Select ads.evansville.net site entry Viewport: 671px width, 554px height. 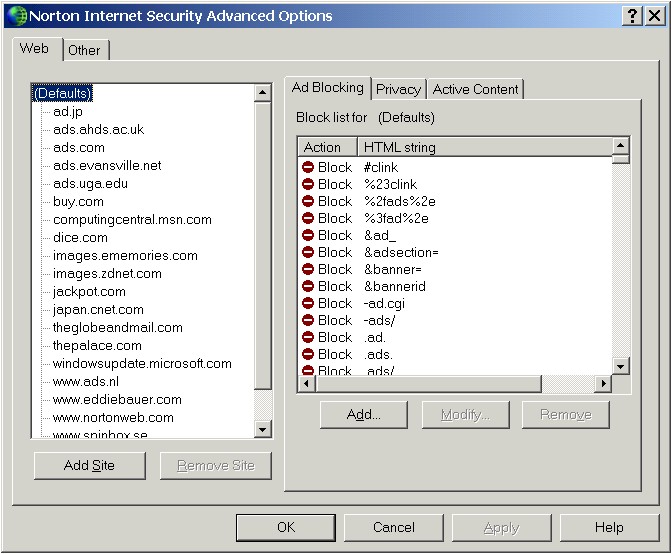click(107, 166)
